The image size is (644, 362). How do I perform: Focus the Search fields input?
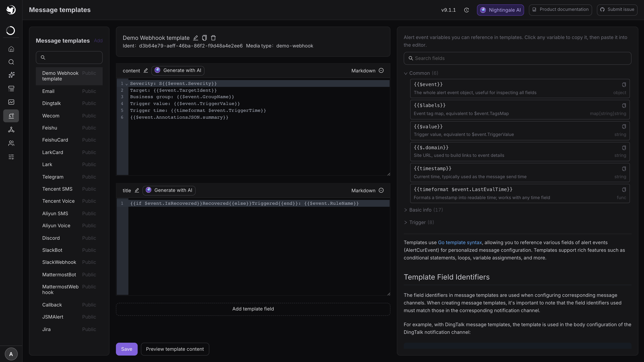coord(517,59)
